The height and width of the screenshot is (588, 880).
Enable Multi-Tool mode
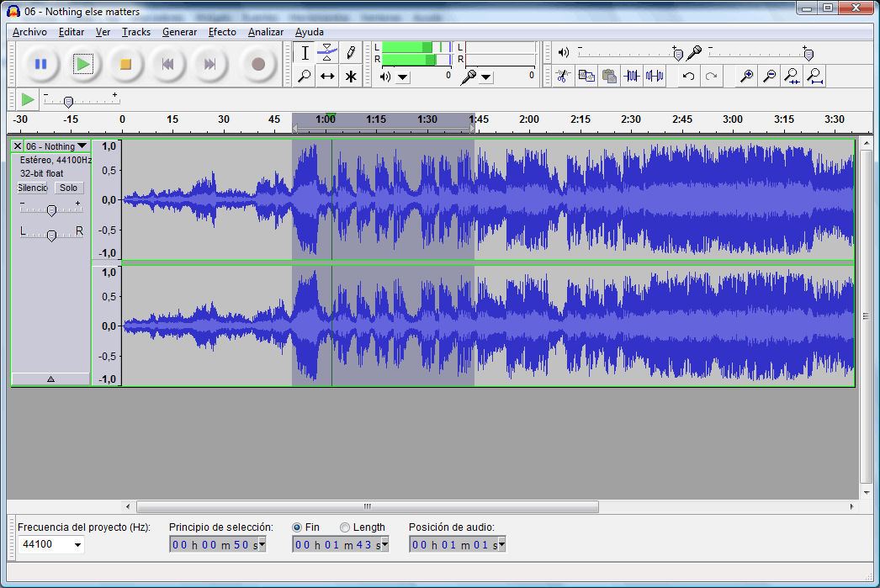(350, 76)
